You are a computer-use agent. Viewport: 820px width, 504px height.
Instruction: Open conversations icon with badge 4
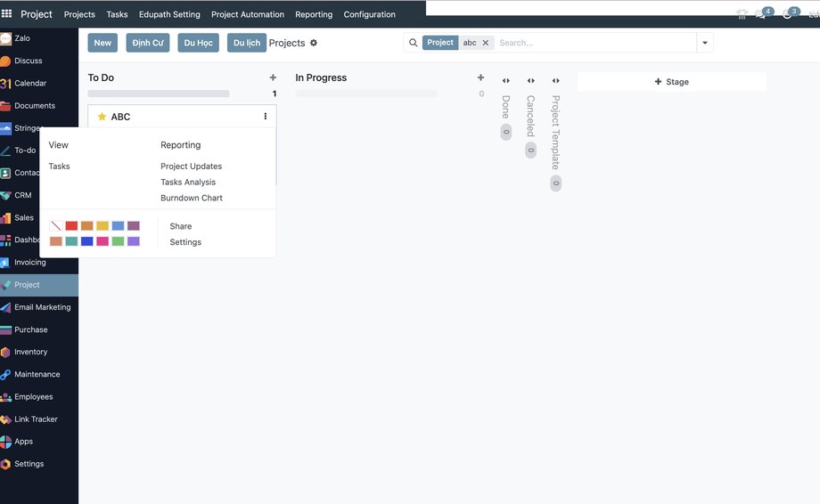[x=762, y=13]
